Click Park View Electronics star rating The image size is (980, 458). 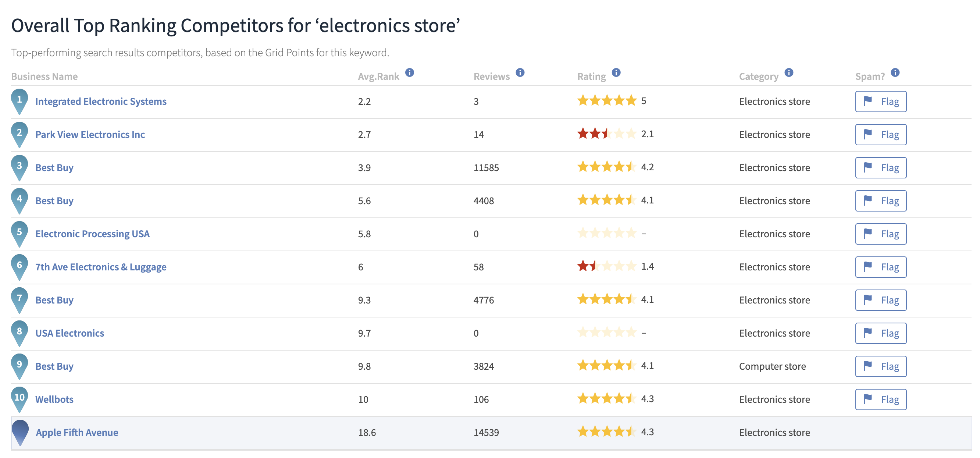[606, 134]
